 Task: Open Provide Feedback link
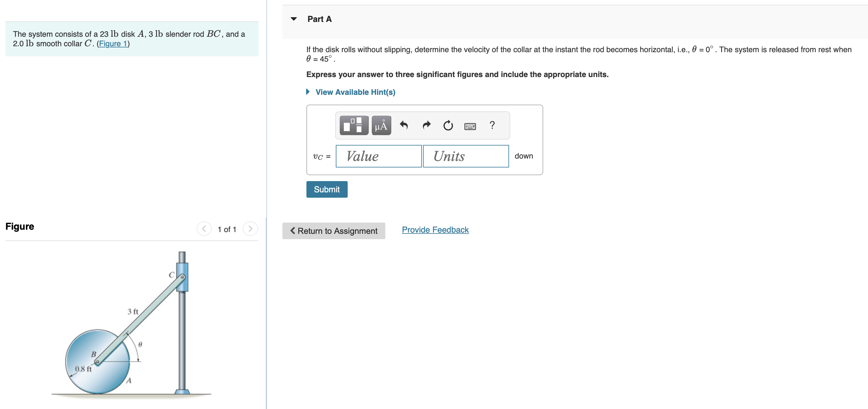[435, 230]
